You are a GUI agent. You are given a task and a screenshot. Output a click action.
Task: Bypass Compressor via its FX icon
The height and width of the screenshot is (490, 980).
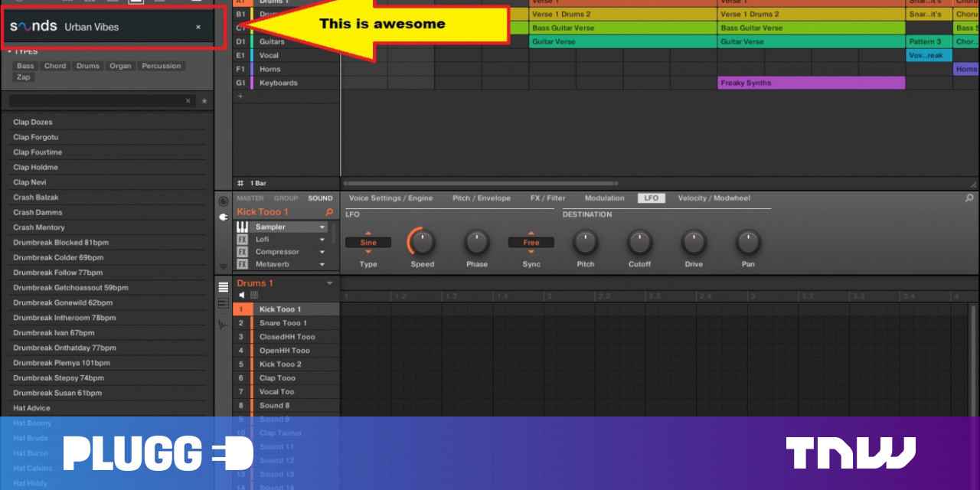(x=242, y=252)
